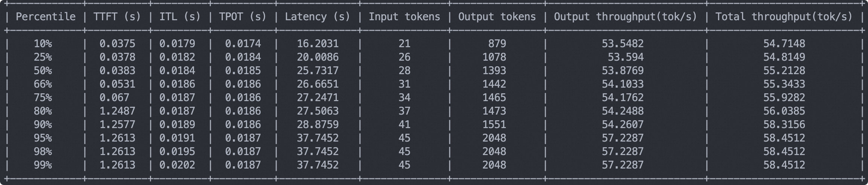The width and height of the screenshot is (868, 185).
Task: Select latency value 16.2031
Action: pos(318,44)
